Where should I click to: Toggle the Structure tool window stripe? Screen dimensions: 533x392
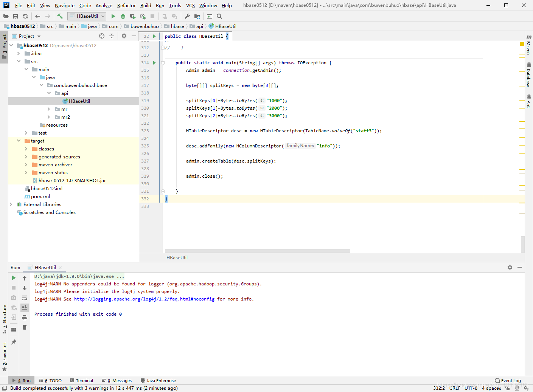tap(4, 319)
